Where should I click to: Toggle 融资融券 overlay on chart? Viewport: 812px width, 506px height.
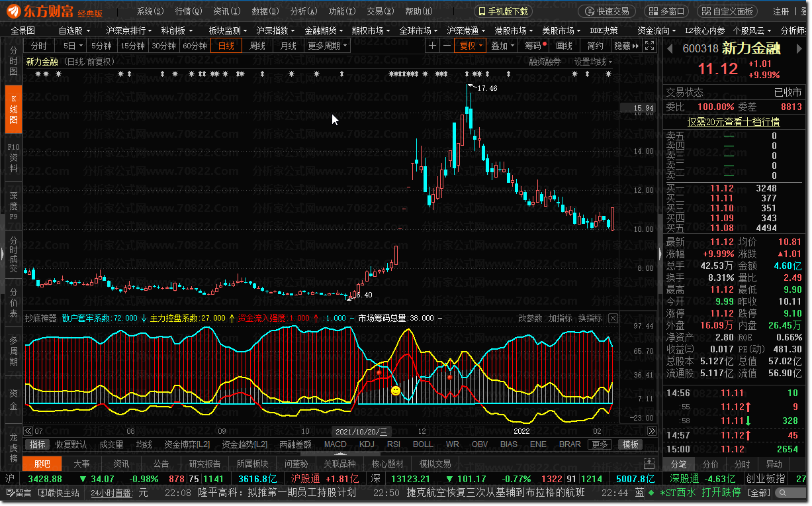pyautogui.click(x=545, y=62)
